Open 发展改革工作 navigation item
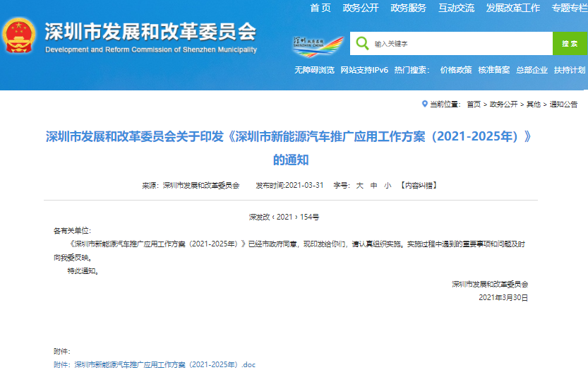This screenshot has height=370, width=588. pos(513,8)
